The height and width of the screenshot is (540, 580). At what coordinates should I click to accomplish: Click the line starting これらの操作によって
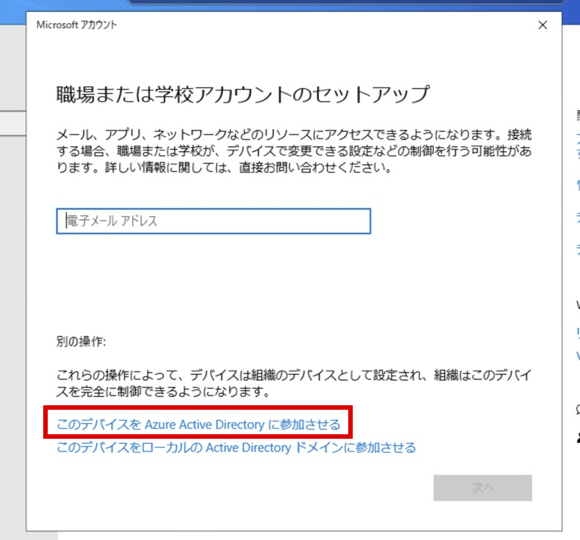tap(294, 375)
